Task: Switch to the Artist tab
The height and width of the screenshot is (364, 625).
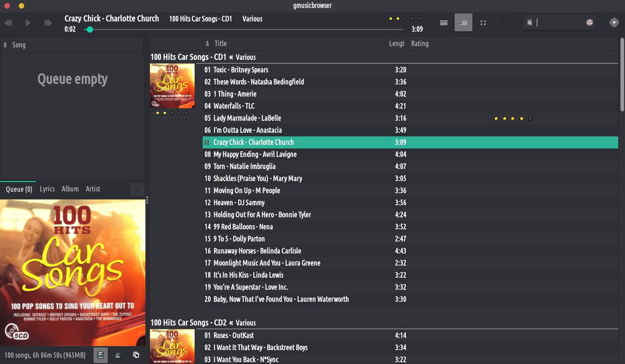Action: tap(93, 189)
